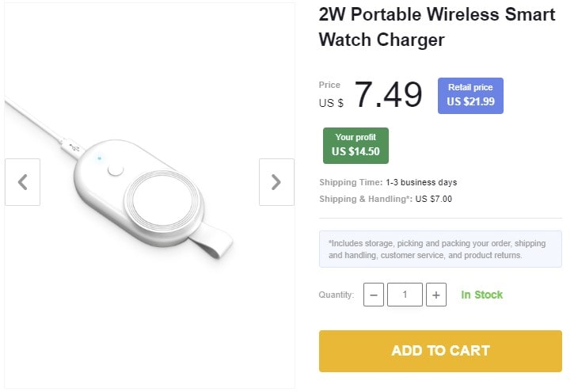This screenshot has height=392, width=578.
Task: Click the product title heading
Action: point(436,27)
